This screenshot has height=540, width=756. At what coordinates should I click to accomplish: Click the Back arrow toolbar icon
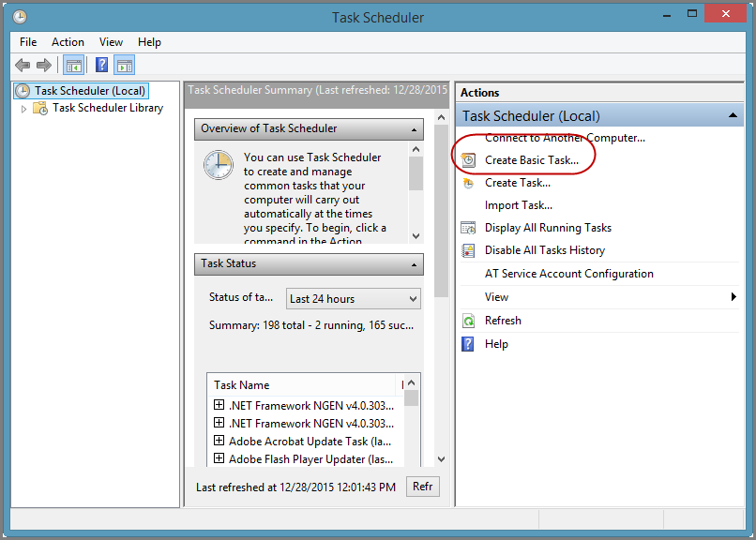tap(23, 65)
